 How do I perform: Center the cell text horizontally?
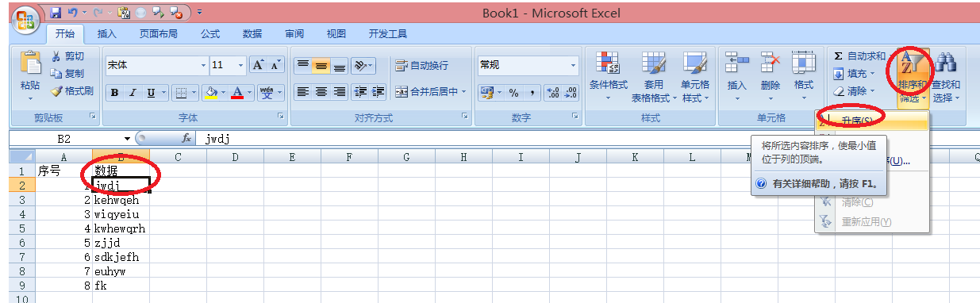pyautogui.click(x=321, y=91)
